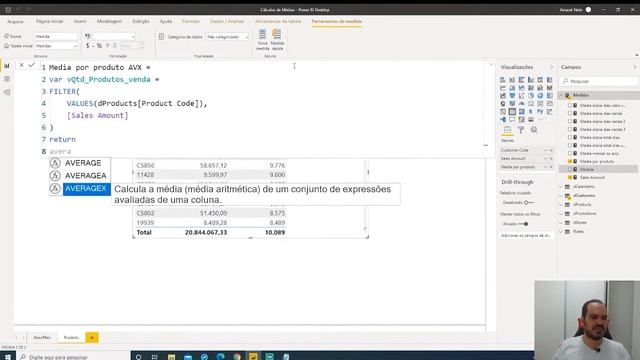Viewport: 640px width, 360px height.
Task: Expand the fSales table
Action: (561, 231)
